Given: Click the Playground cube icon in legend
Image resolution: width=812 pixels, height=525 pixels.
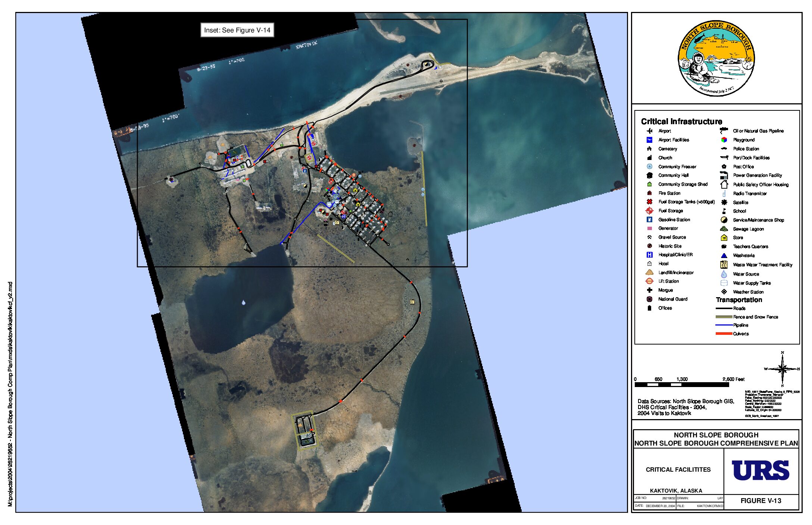Looking at the screenshot, I should click(x=724, y=140).
